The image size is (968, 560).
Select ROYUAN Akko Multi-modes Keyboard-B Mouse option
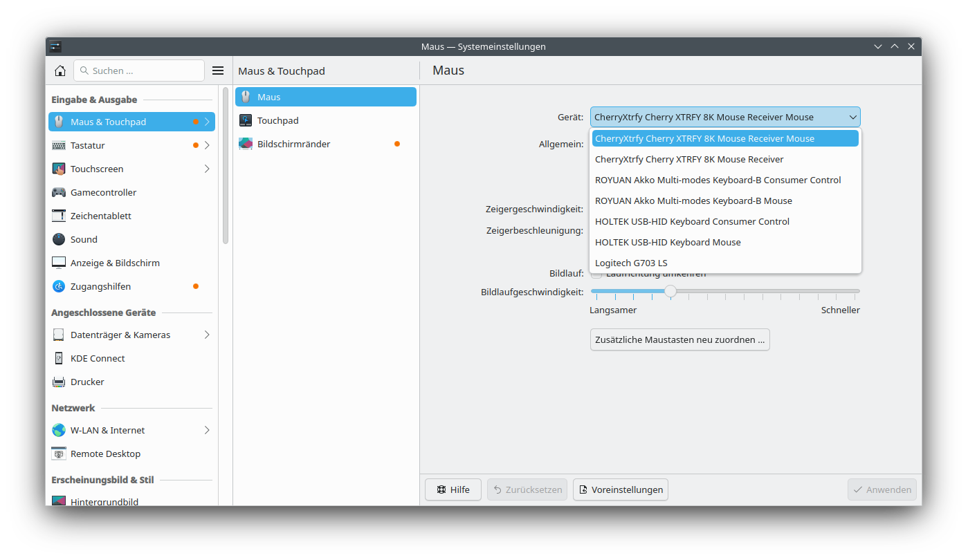coord(725,200)
